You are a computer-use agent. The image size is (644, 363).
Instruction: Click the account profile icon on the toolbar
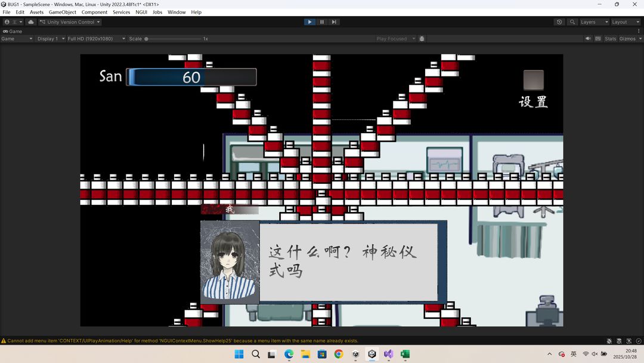click(x=7, y=22)
